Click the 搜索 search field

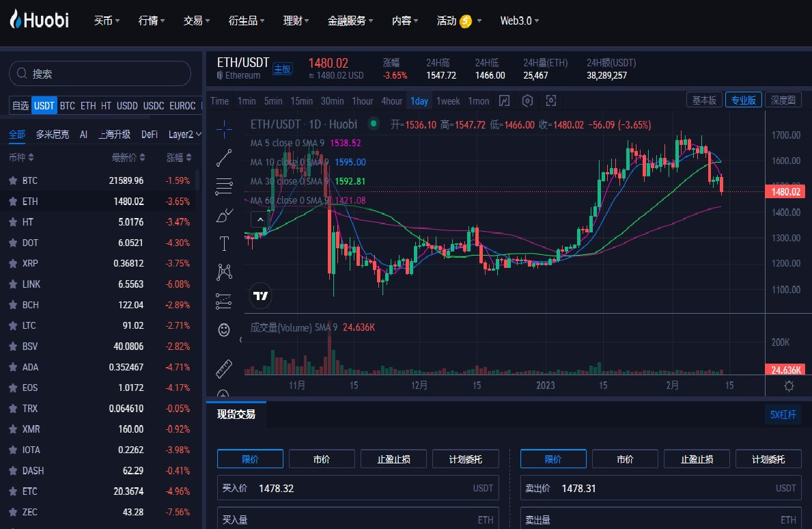tap(100, 74)
